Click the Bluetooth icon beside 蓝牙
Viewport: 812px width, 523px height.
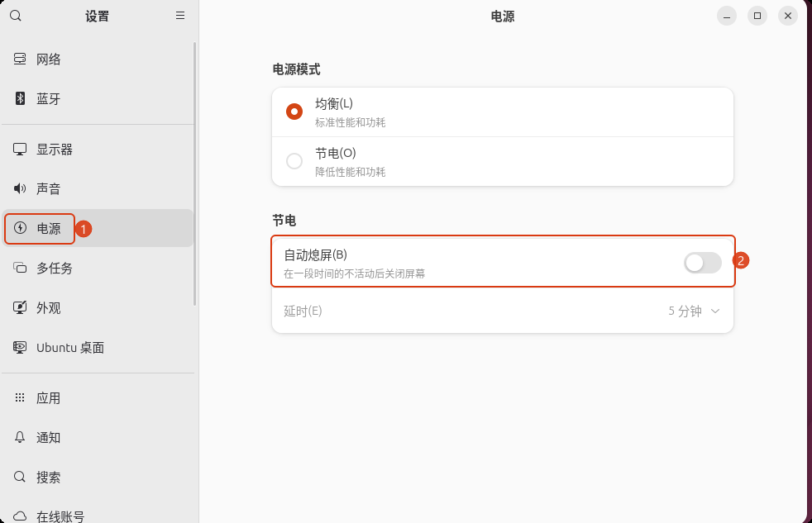point(20,98)
